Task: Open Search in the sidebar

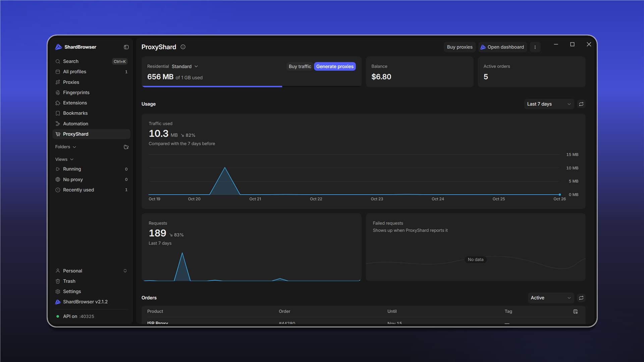Action: coord(91,61)
